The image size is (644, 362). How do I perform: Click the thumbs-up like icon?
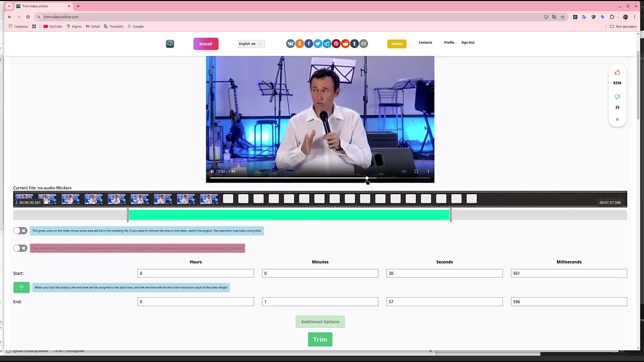[617, 72]
